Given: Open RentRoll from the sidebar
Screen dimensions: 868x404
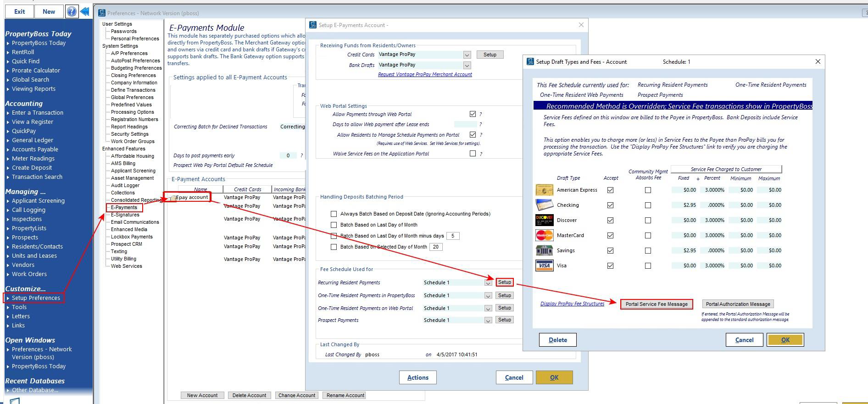Looking at the screenshot, I should [23, 52].
